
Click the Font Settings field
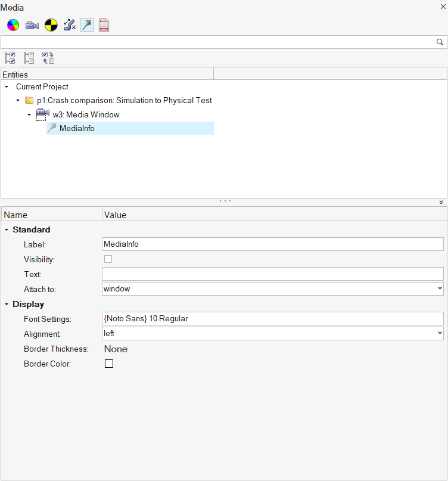coord(272,319)
